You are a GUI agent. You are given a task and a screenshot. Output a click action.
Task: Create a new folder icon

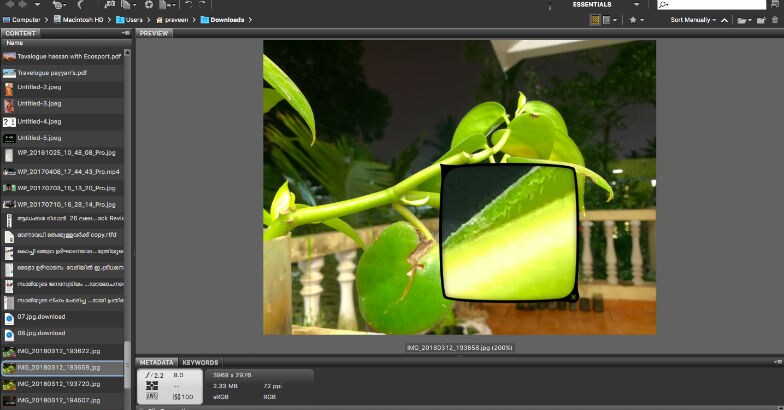pyautogui.click(x=761, y=20)
